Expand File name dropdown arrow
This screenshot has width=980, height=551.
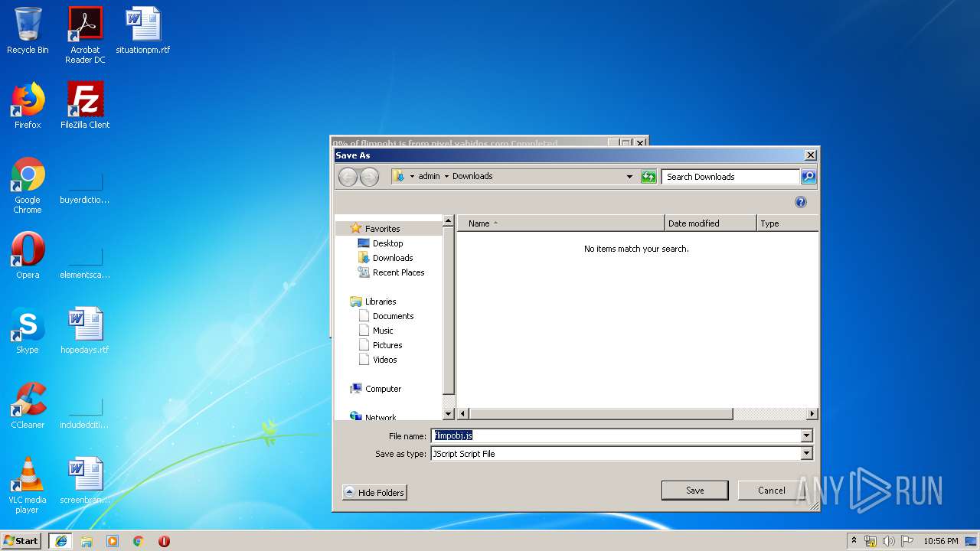(806, 435)
